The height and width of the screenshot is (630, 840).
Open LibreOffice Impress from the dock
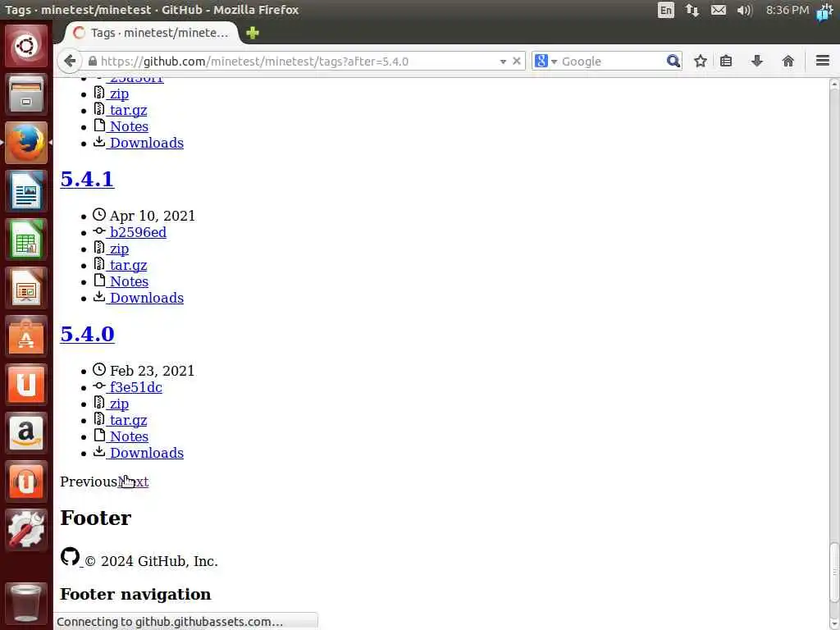click(x=25, y=288)
